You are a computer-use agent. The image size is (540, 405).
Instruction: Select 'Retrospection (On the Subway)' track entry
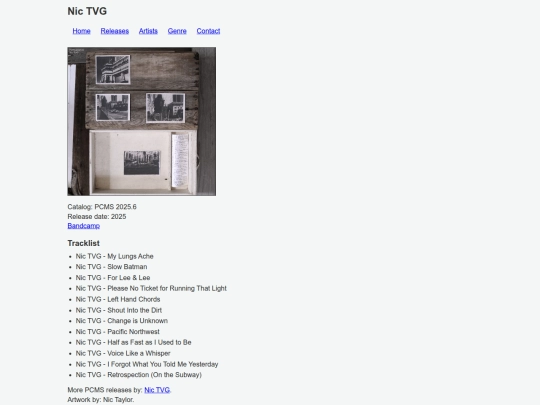[x=139, y=375]
